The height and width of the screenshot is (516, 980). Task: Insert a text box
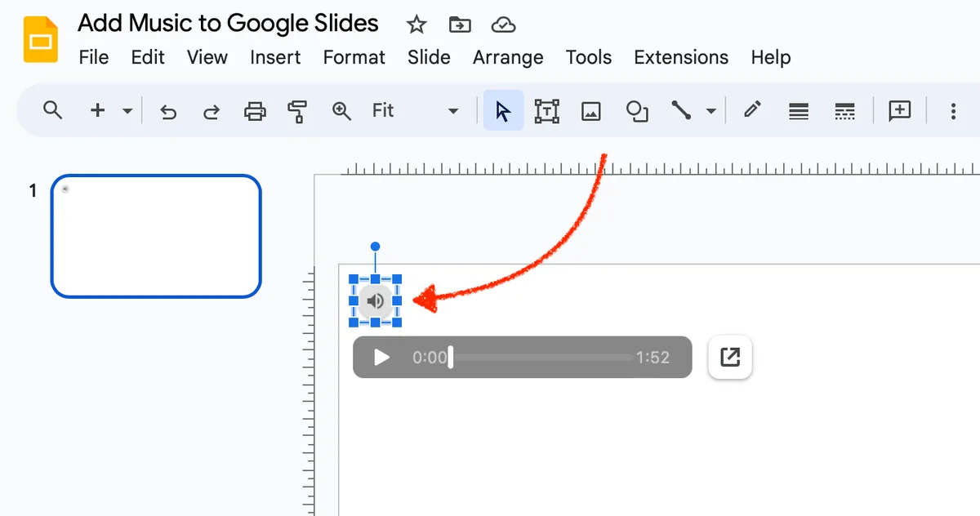[x=546, y=111]
